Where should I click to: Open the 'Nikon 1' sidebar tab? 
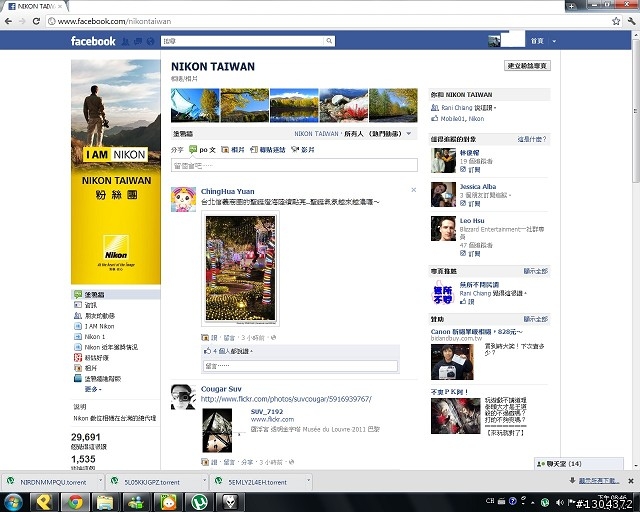point(95,337)
